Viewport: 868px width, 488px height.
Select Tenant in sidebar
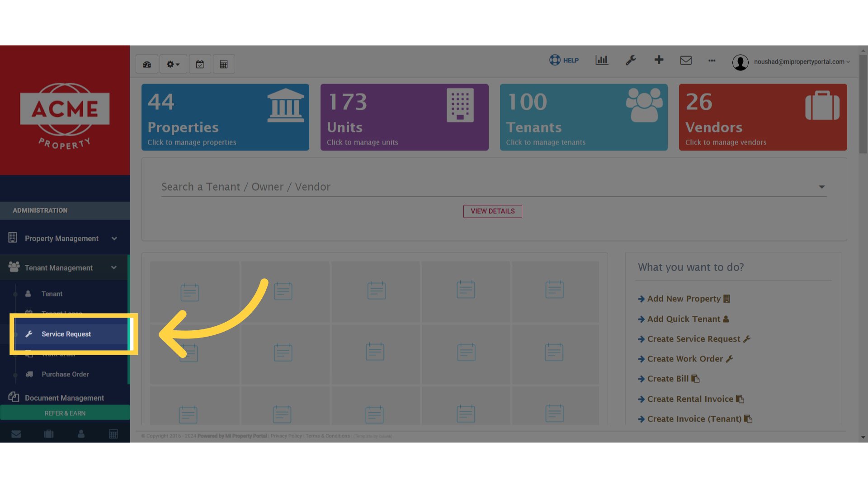coord(52,294)
